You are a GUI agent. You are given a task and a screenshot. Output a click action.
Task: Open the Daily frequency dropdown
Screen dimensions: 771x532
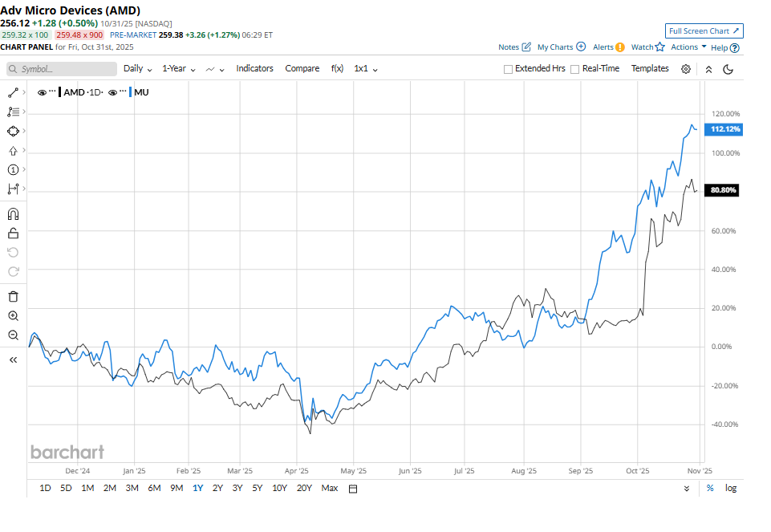coord(138,69)
